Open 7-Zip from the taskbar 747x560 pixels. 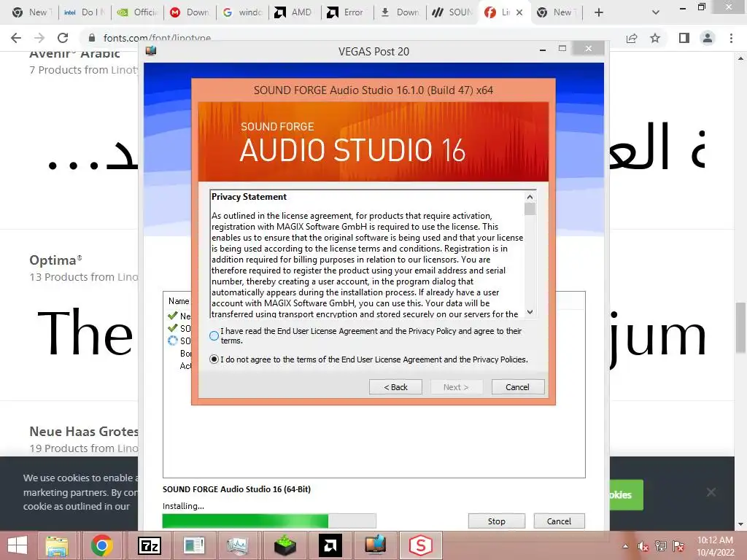[x=149, y=545]
